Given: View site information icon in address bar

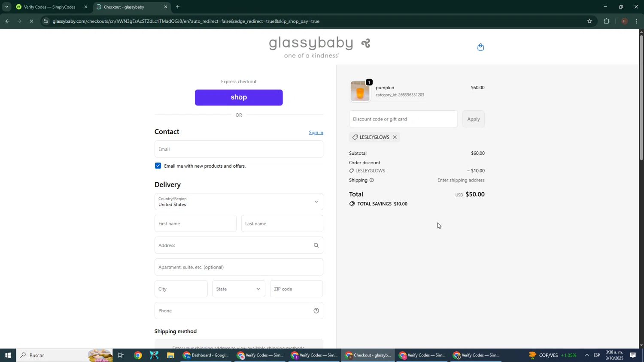Looking at the screenshot, I should [46, 21].
